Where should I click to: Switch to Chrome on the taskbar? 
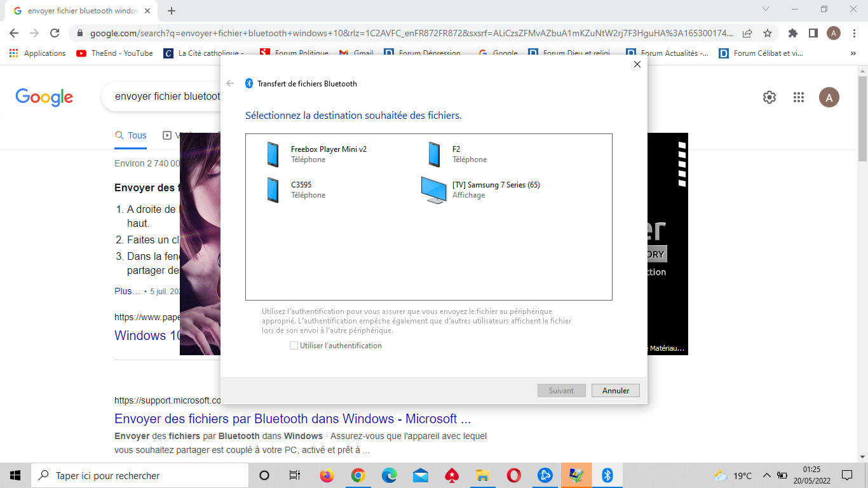(x=358, y=475)
